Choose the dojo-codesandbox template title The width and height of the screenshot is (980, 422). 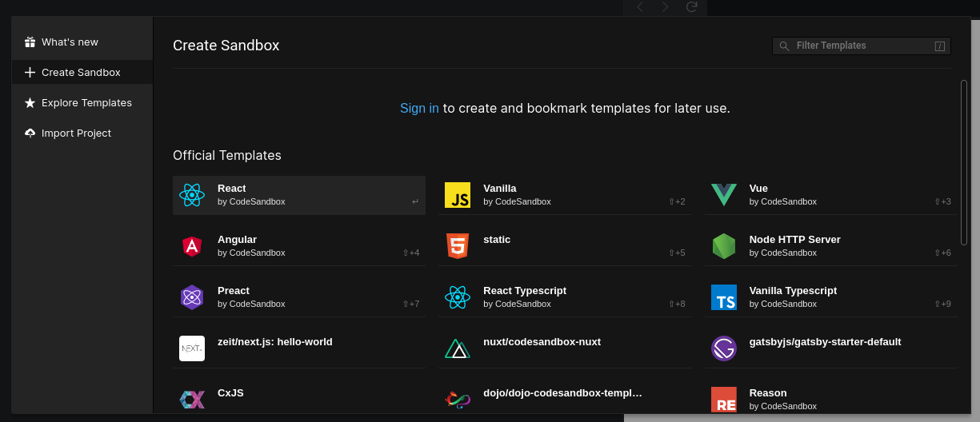(x=563, y=393)
